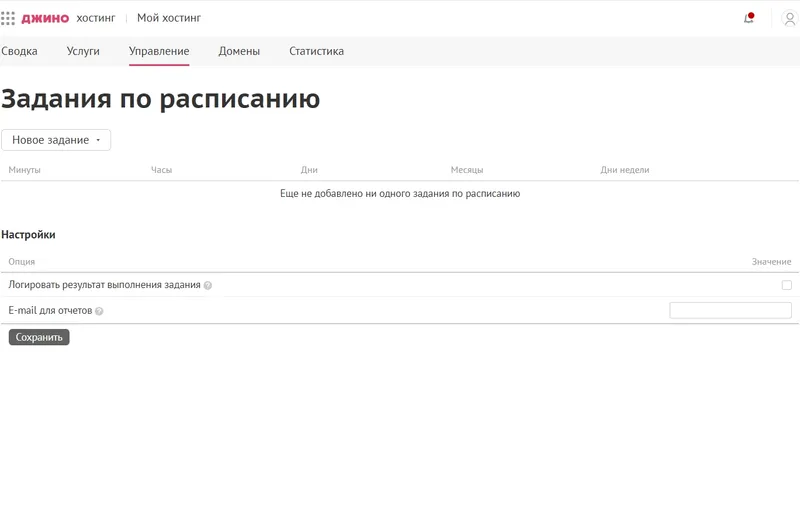Click the хостинг label near logo
Viewport: 800px width, 520px height.
coord(96,18)
